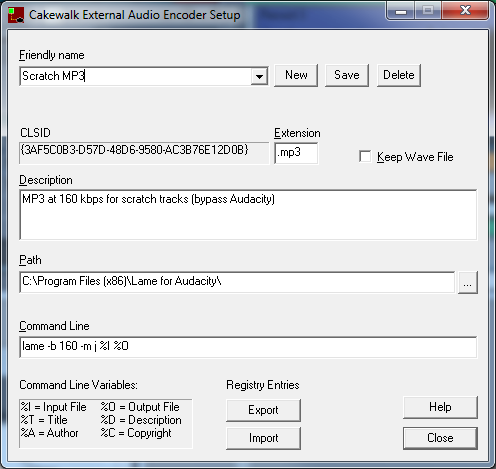Minimize the Encoder Setup window
Viewport: 496px width, 469px height.
pyautogui.click(x=401, y=11)
